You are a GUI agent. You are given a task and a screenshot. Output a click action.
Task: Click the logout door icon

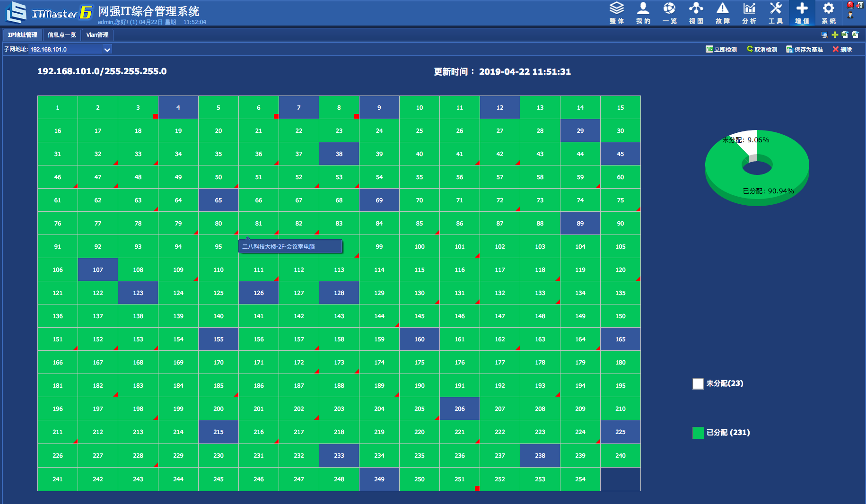pyautogui.click(x=860, y=5)
